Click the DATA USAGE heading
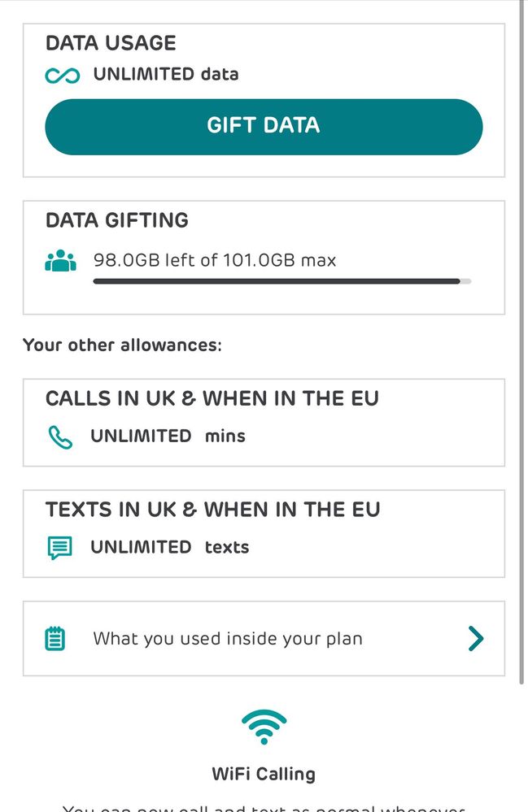 [111, 43]
